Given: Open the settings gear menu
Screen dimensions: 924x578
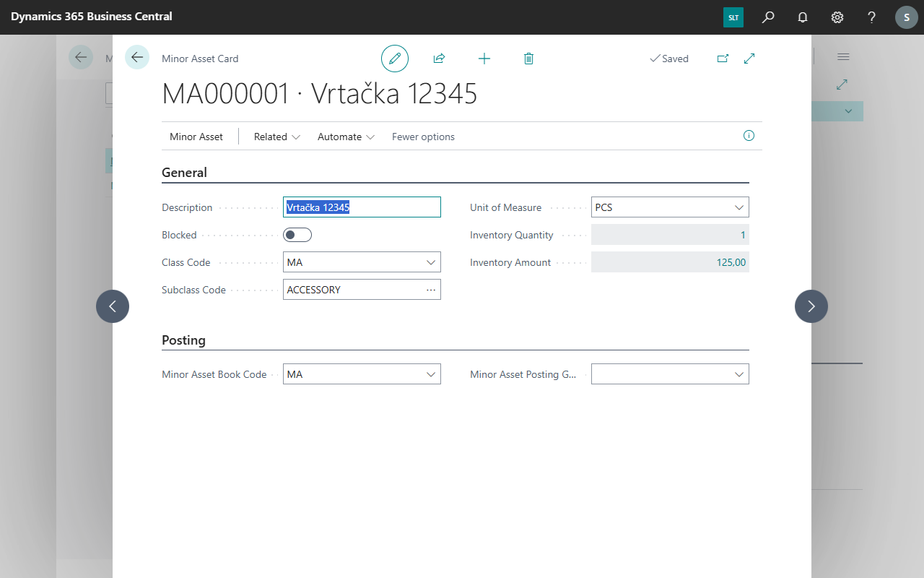Looking at the screenshot, I should [x=837, y=17].
